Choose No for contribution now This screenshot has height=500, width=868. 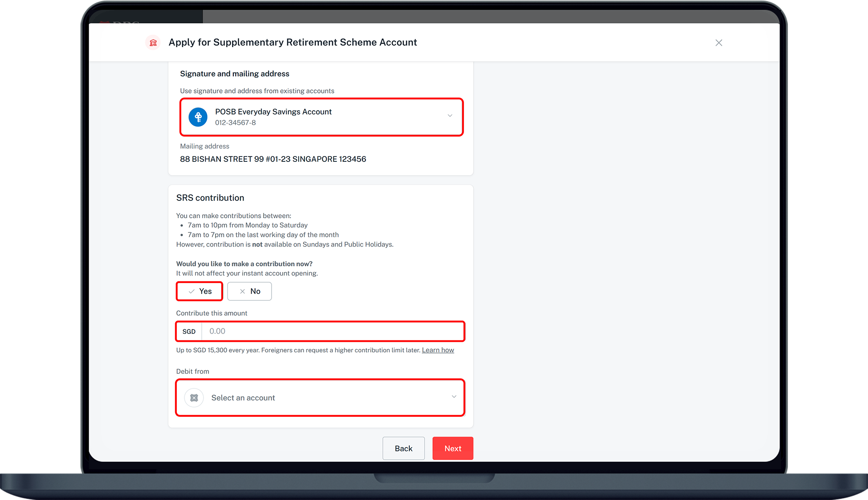tap(250, 292)
